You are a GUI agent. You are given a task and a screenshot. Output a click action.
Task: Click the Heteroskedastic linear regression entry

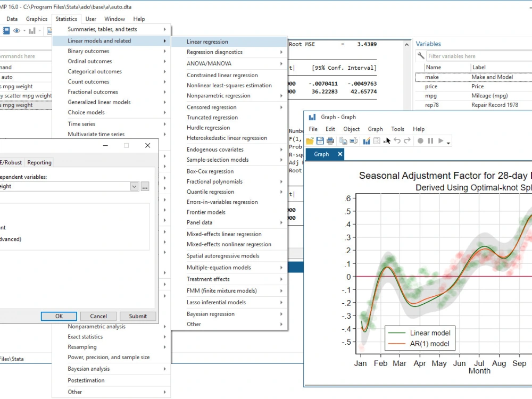click(x=229, y=138)
